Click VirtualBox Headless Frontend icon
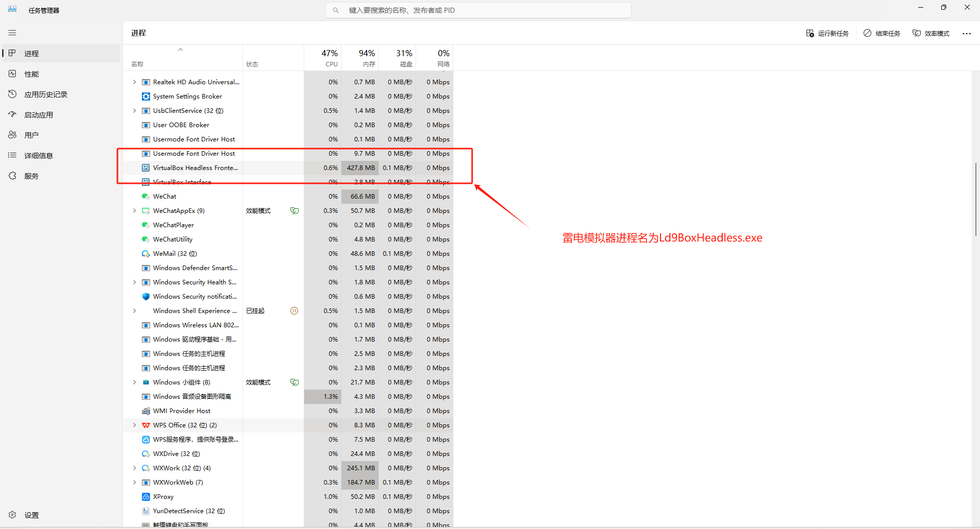The width and height of the screenshot is (980, 529). coord(146,168)
